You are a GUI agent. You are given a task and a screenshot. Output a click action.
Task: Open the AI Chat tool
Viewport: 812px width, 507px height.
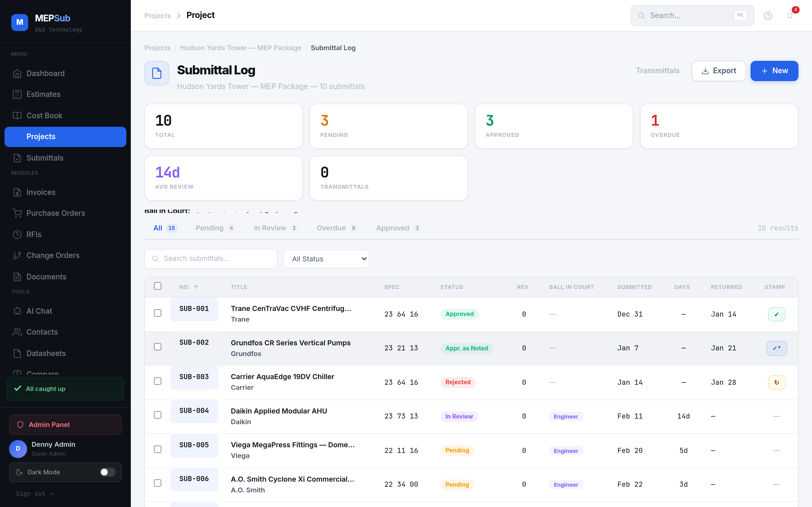point(39,311)
